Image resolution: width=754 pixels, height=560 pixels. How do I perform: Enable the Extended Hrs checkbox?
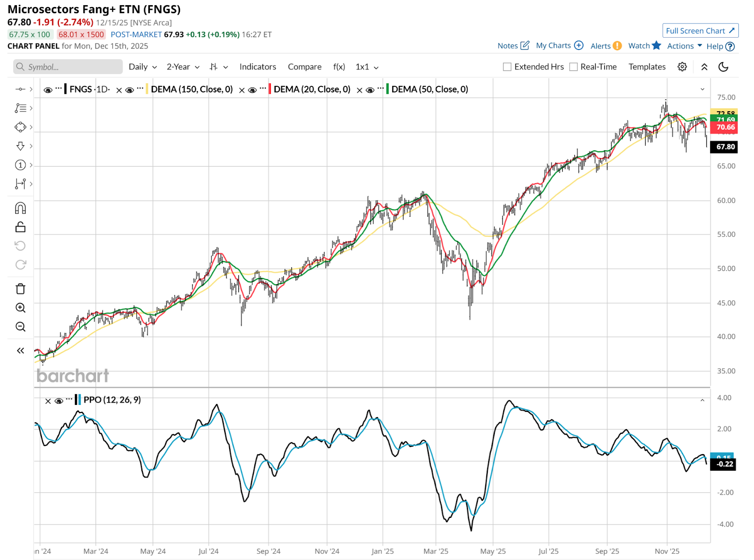pyautogui.click(x=507, y=67)
